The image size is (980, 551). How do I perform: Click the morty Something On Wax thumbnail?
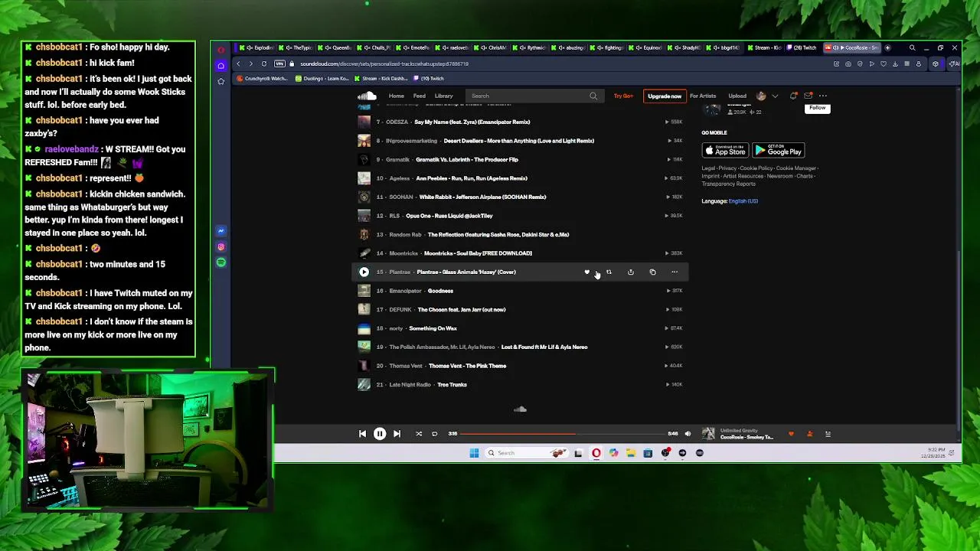[x=364, y=328]
